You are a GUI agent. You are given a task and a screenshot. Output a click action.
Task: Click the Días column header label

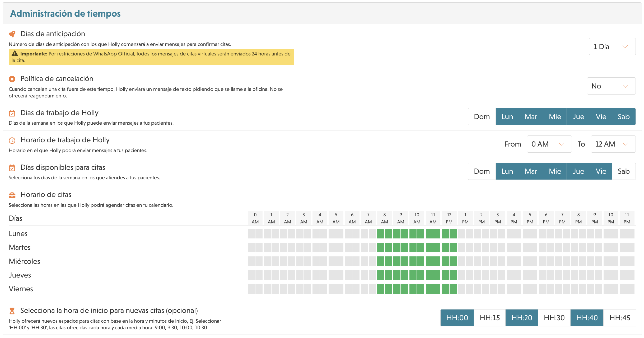click(16, 218)
